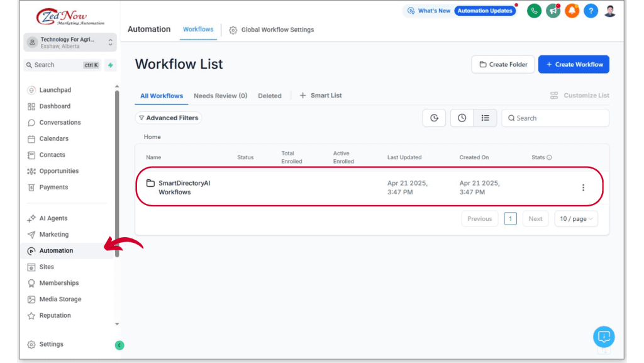
Task: Open the phone dialer icon
Action: pyautogui.click(x=533, y=11)
